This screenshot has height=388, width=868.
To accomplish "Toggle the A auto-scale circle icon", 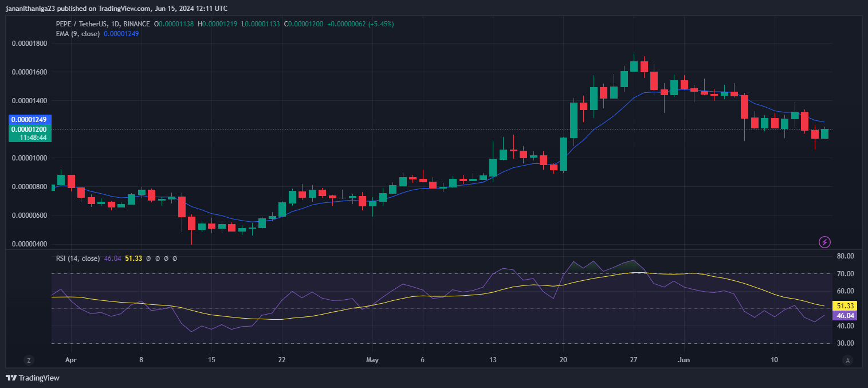I will (847, 360).
